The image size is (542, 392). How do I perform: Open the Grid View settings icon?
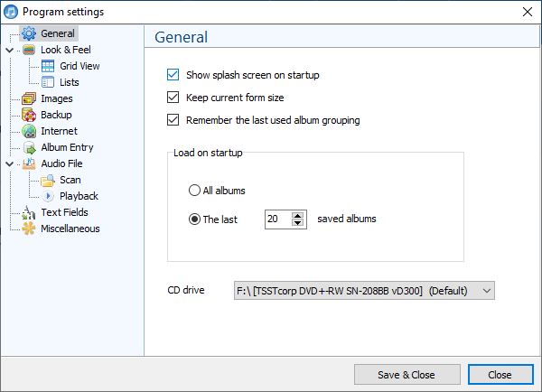[48, 66]
